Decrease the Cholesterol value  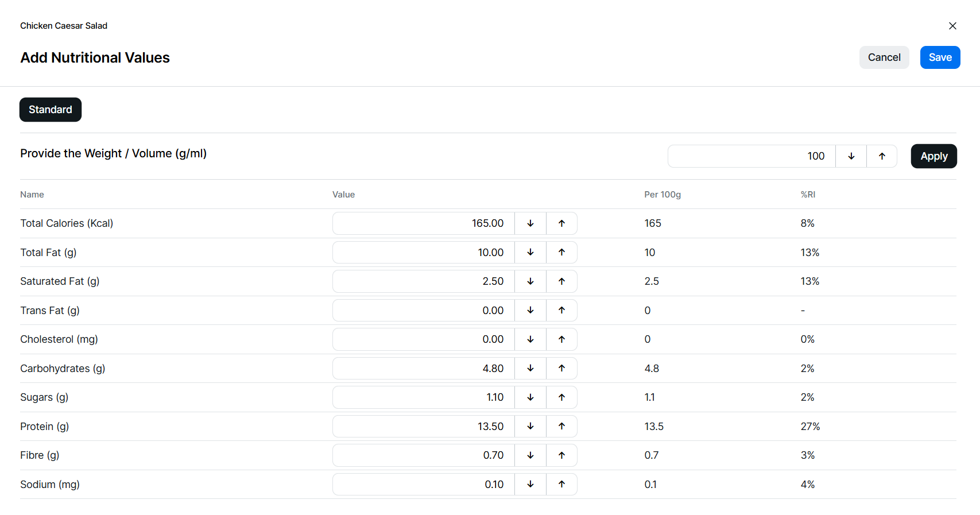(530, 339)
